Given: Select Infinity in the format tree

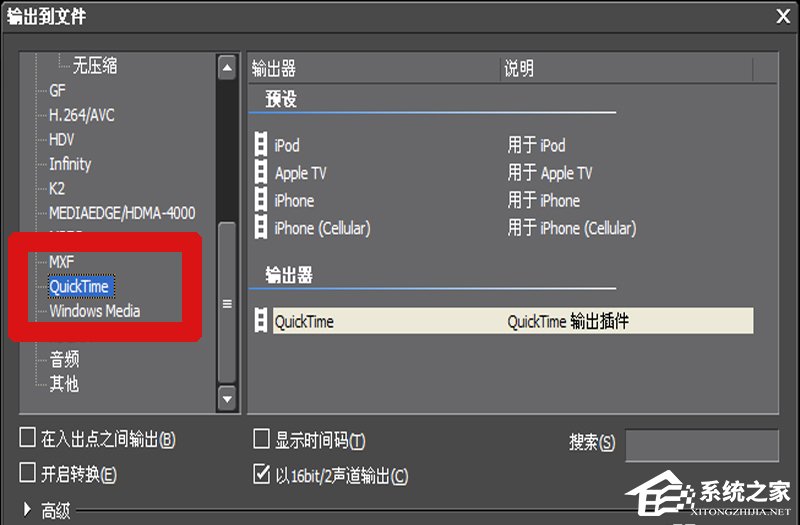Looking at the screenshot, I should coord(70,164).
